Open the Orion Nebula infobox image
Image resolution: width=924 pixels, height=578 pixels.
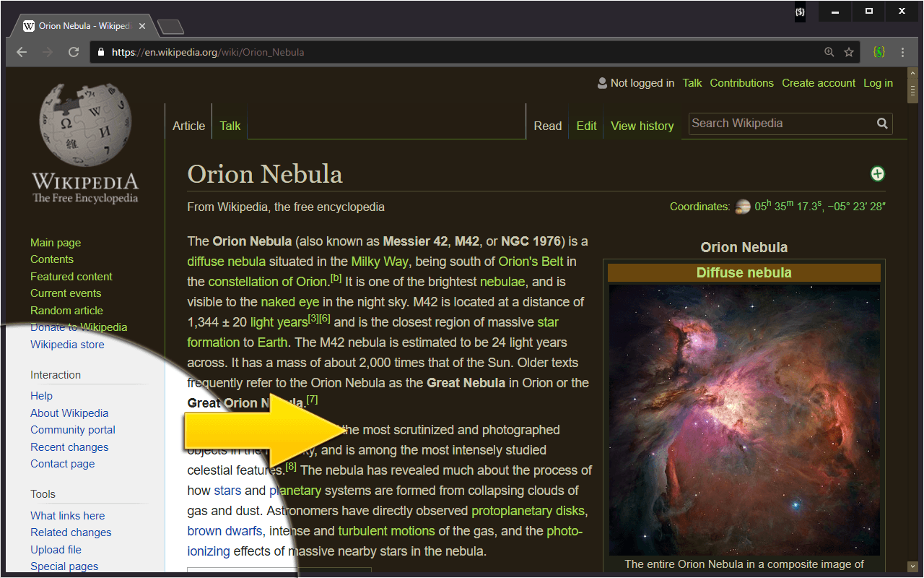(x=744, y=420)
